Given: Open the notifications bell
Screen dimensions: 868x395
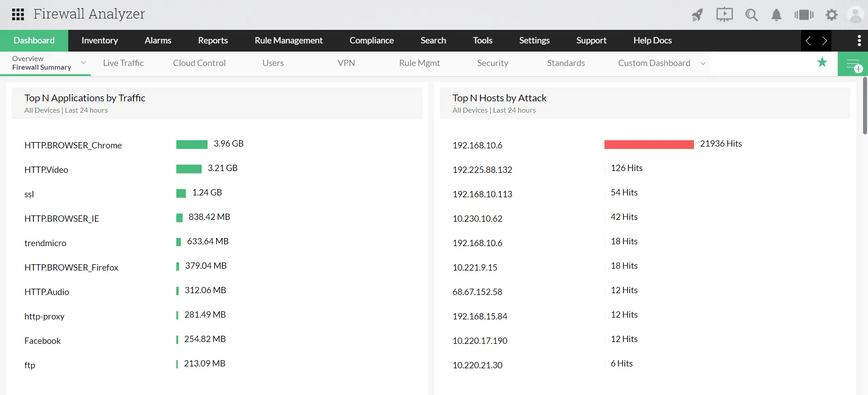Looking at the screenshot, I should (x=776, y=15).
